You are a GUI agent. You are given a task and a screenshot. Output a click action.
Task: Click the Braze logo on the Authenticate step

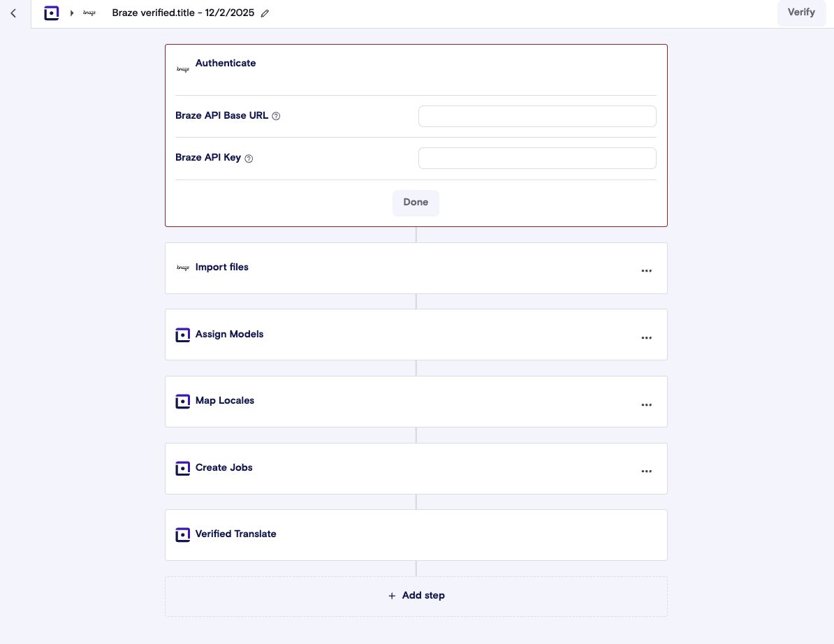(182, 68)
